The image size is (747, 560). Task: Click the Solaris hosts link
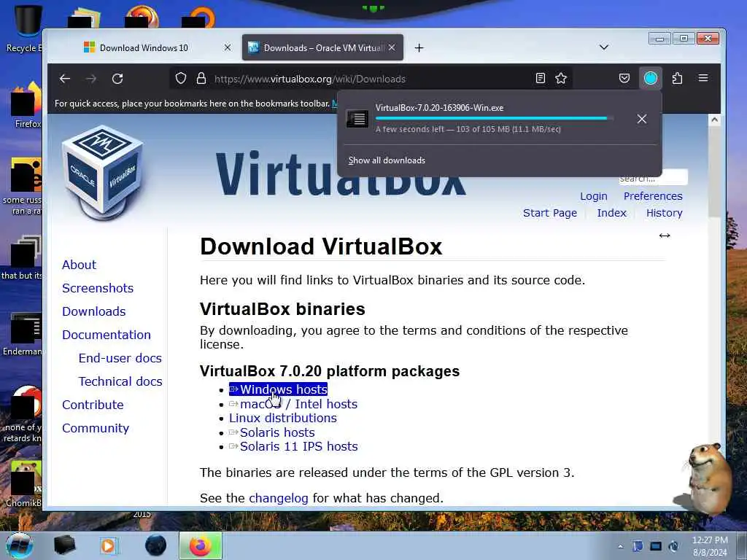(x=272, y=432)
